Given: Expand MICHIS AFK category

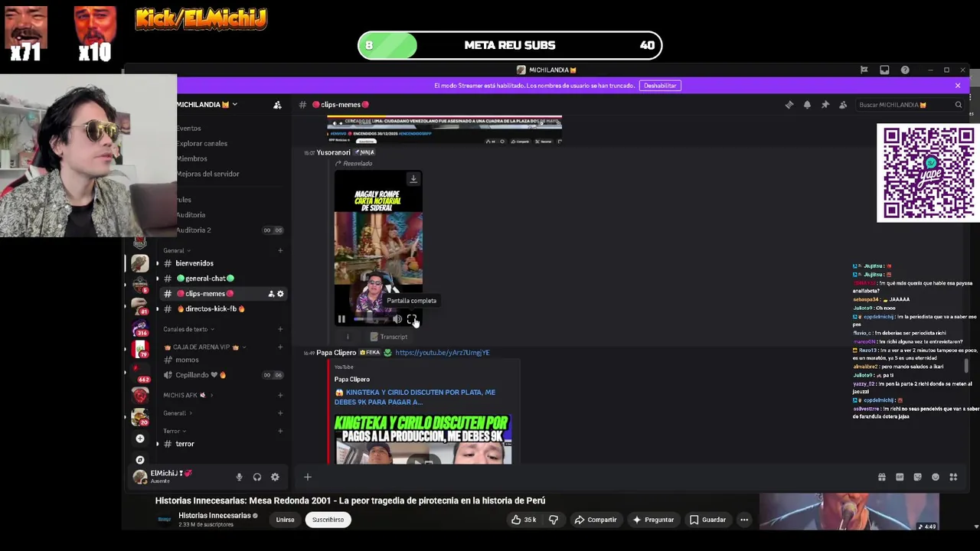Looking at the screenshot, I should 188,395.
